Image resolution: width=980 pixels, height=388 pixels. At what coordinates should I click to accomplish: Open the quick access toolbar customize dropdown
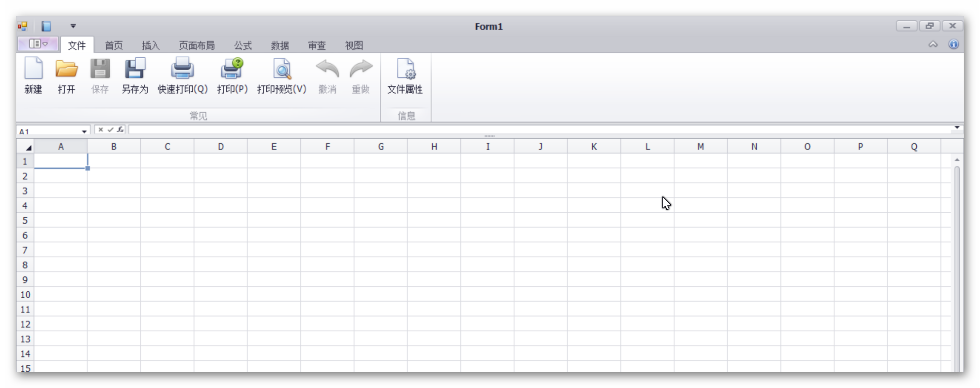pyautogui.click(x=73, y=26)
